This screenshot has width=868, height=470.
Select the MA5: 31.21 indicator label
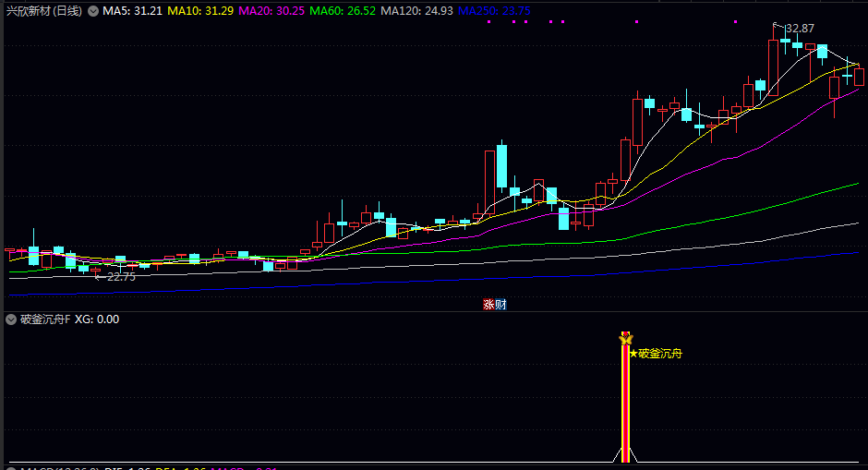tap(132, 11)
